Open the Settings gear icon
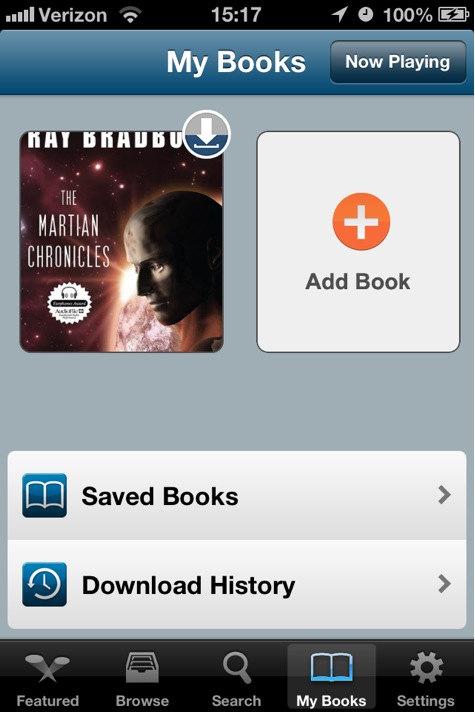Viewport: 475px width, 712px height. tap(426, 667)
